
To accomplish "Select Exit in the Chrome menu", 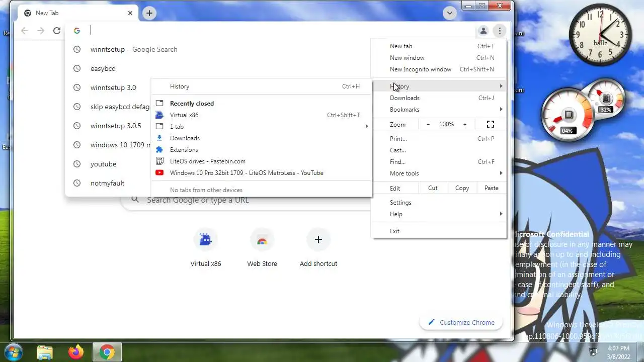I will pyautogui.click(x=439, y=231).
